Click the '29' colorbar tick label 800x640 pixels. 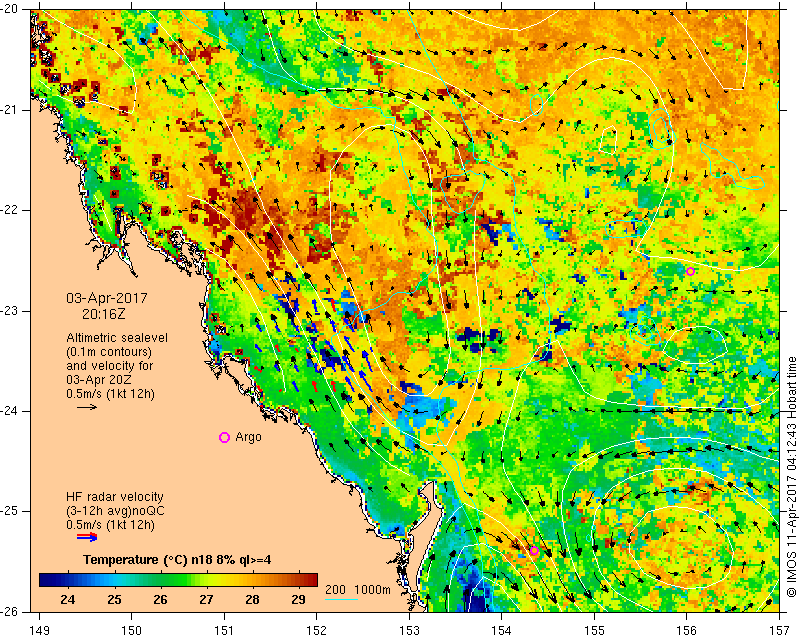(298, 600)
